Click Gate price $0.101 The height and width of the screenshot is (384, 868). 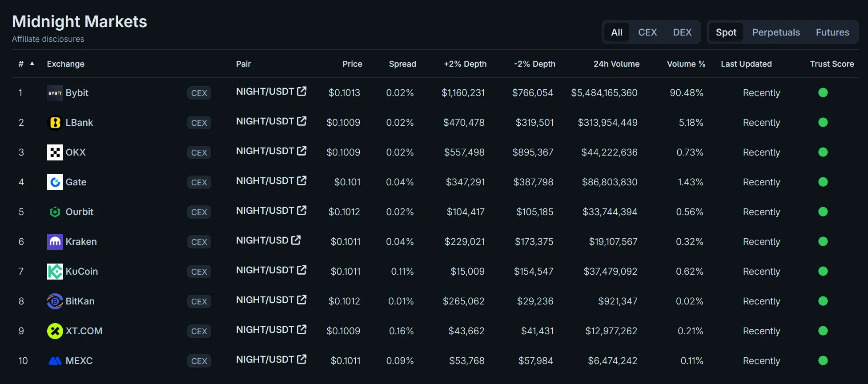click(x=347, y=182)
